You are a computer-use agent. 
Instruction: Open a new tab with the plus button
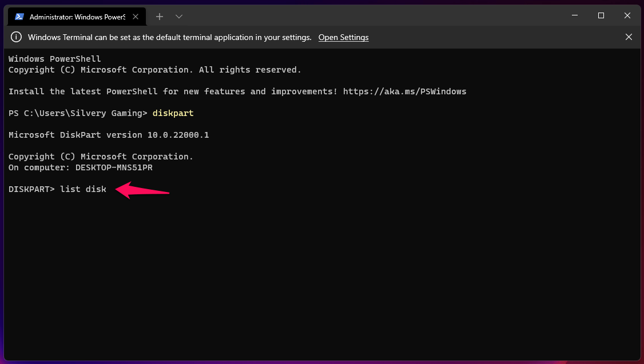(x=160, y=17)
